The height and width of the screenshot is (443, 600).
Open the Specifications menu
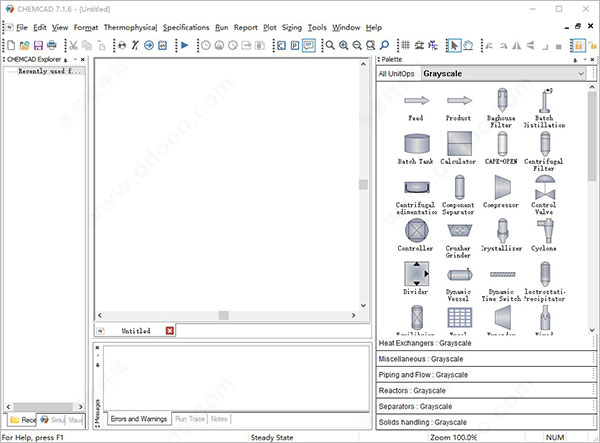coord(186,28)
